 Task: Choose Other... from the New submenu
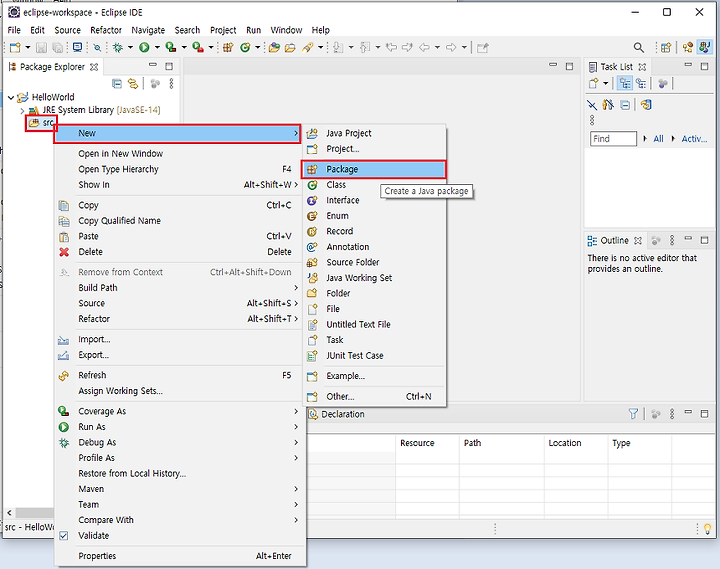[x=373, y=396]
